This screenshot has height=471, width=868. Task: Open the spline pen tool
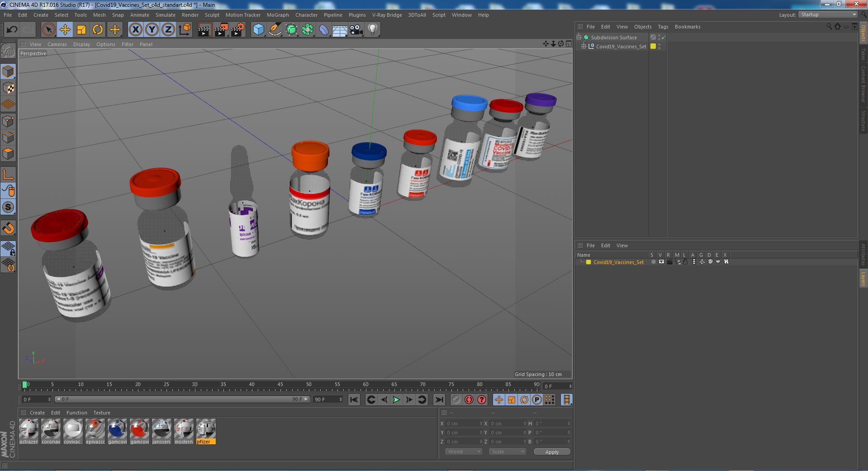point(275,30)
